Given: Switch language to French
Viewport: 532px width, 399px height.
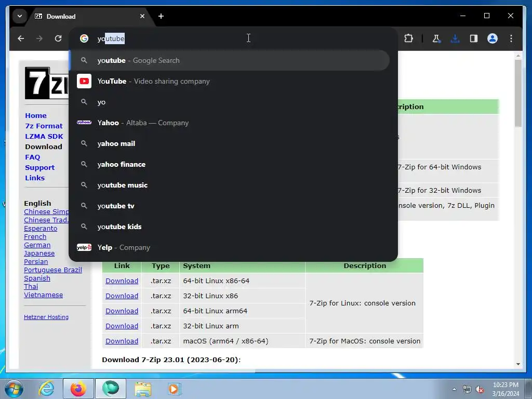Looking at the screenshot, I should tap(35, 236).
